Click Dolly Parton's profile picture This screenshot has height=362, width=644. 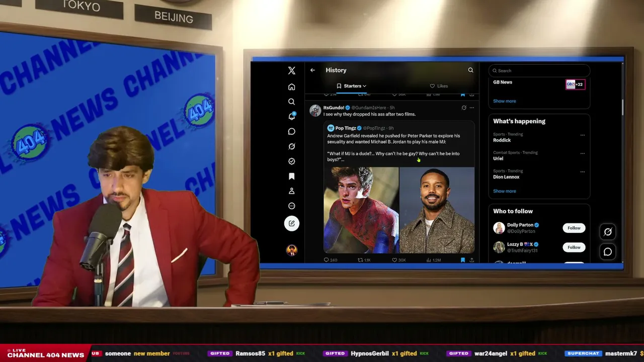[499, 228]
